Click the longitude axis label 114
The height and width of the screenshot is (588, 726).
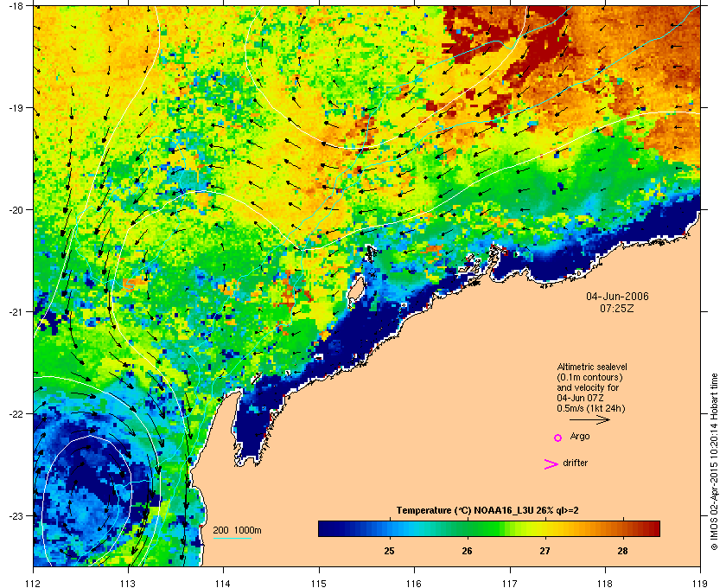[x=223, y=583]
